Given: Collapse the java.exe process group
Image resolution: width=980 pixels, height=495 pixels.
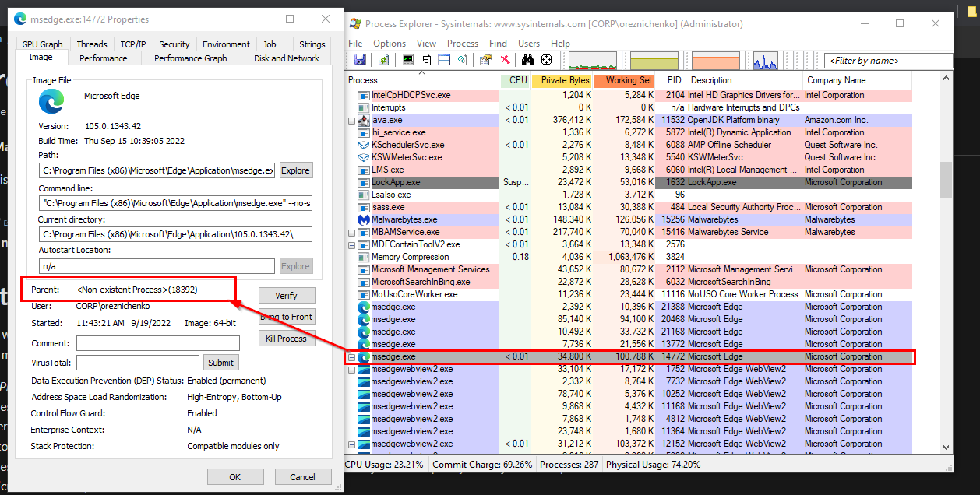Looking at the screenshot, I should coord(352,120).
